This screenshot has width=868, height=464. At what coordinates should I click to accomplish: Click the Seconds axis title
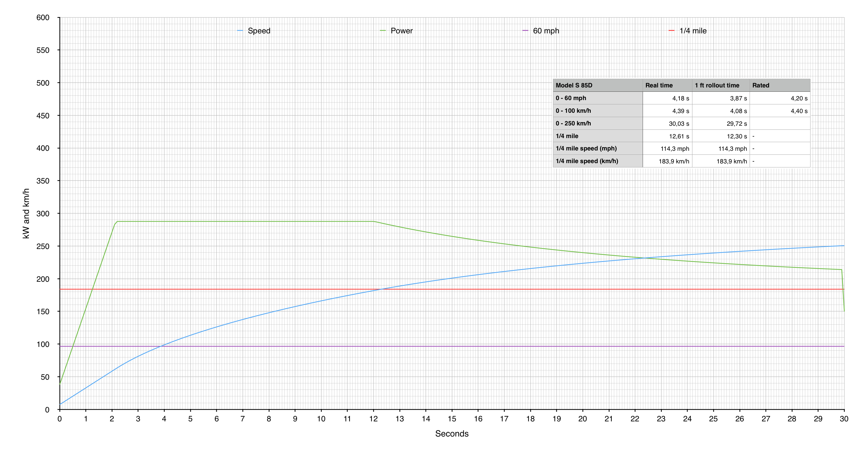coord(452,433)
